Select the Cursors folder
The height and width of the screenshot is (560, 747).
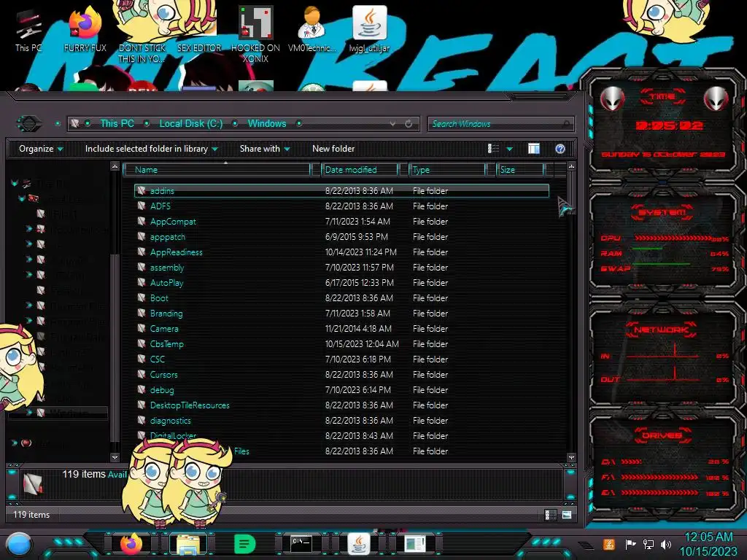coord(341,374)
